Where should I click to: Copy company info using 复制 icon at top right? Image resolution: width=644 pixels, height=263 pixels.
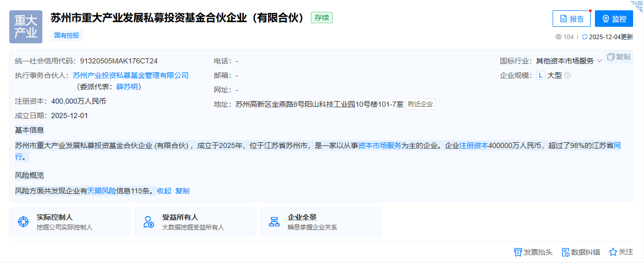[x=618, y=57]
